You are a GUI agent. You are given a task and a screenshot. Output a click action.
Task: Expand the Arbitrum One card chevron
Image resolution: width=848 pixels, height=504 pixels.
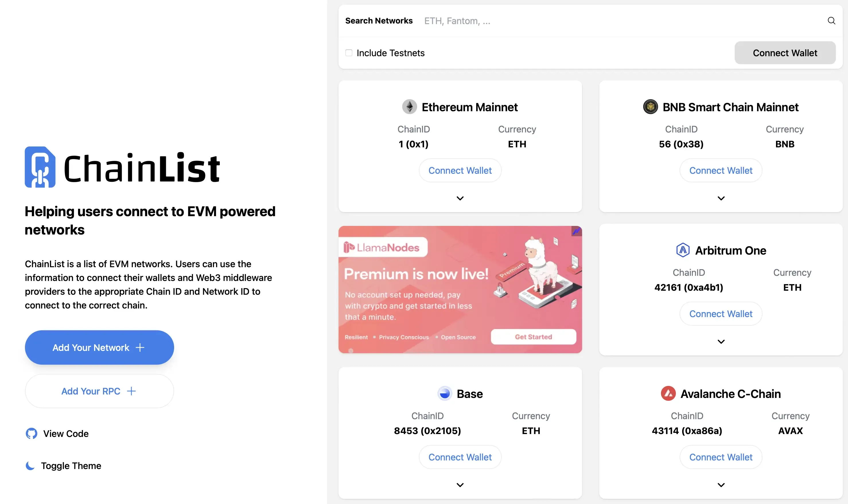tap(721, 342)
